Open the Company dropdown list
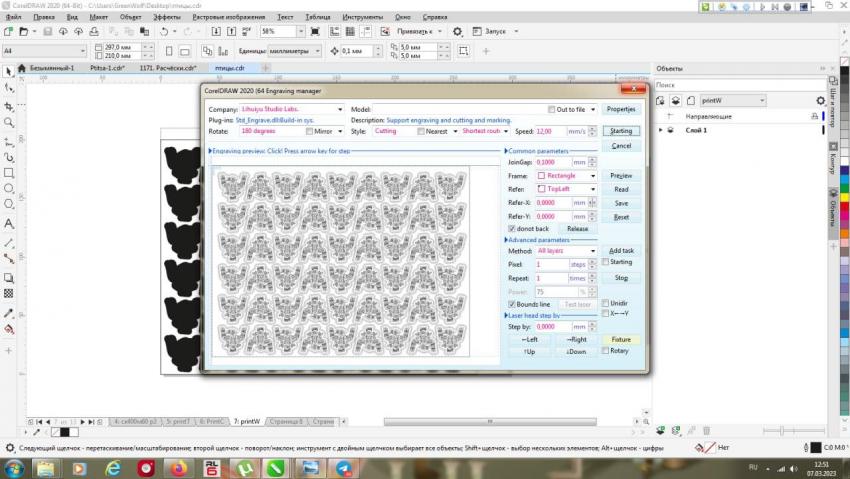The image size is (850, 479). 340,109
